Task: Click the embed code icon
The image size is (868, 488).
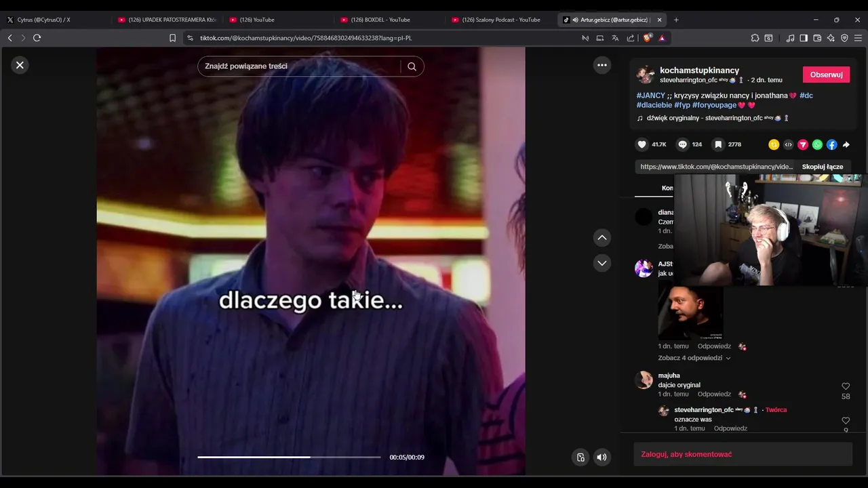Action: pos(788,144)
